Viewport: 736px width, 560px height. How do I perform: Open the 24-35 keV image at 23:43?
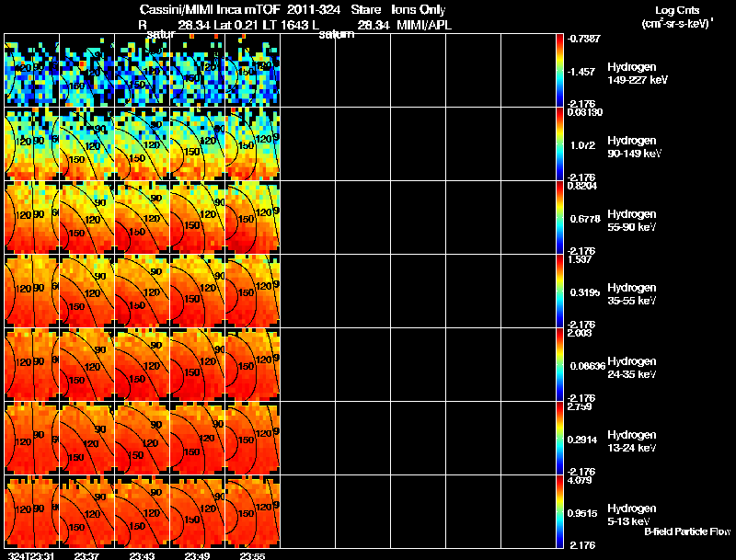pos(143,365)
